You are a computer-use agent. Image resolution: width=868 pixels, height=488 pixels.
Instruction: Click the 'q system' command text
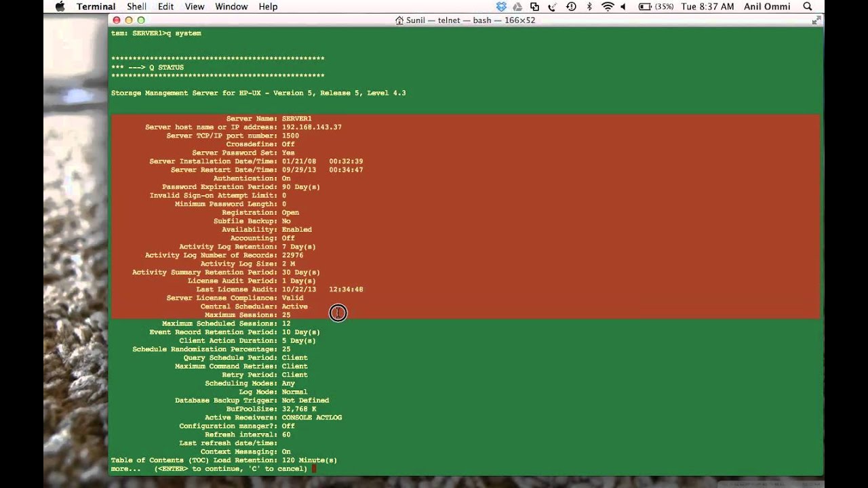(184, 33)
